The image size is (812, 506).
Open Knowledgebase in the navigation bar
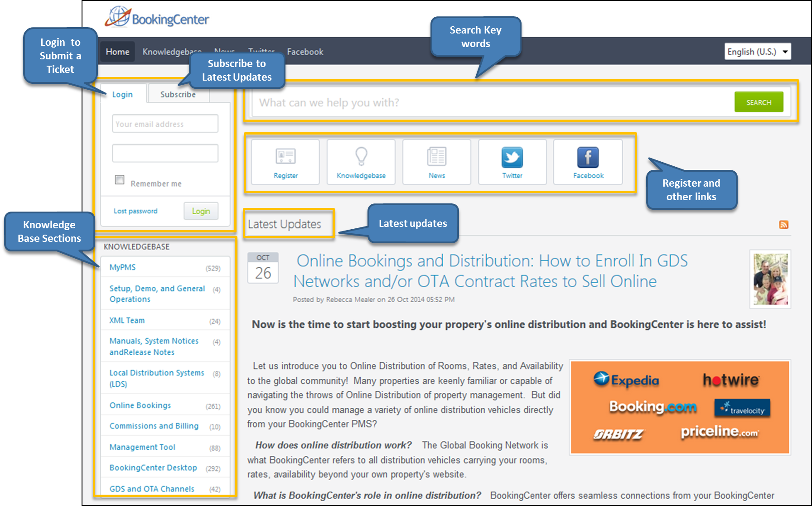click(172, 52)
